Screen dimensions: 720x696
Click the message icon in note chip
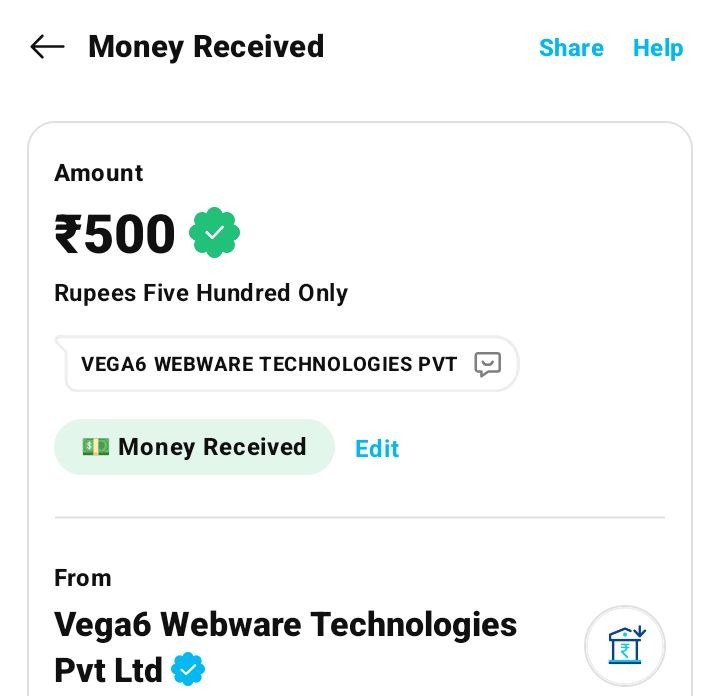pos(487,364)
